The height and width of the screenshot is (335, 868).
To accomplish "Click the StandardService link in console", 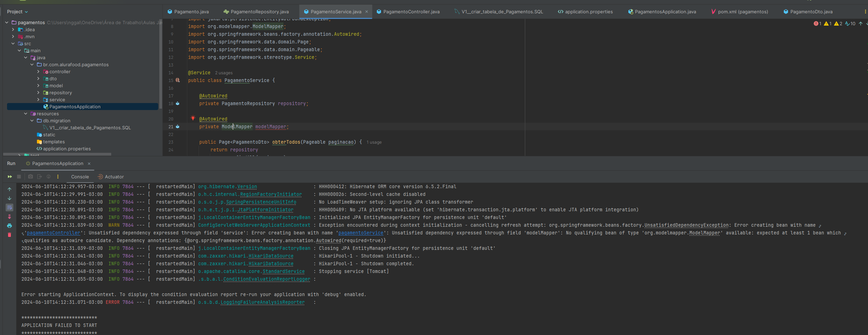I will tap(283, 271).
